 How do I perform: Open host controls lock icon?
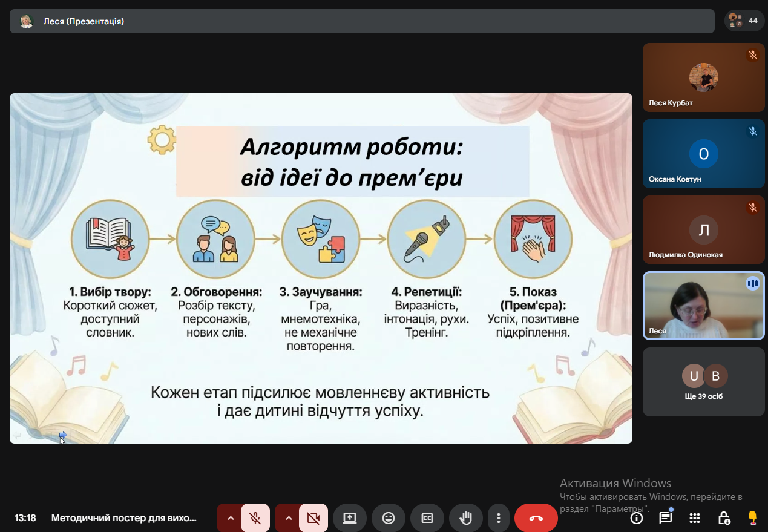723,518
